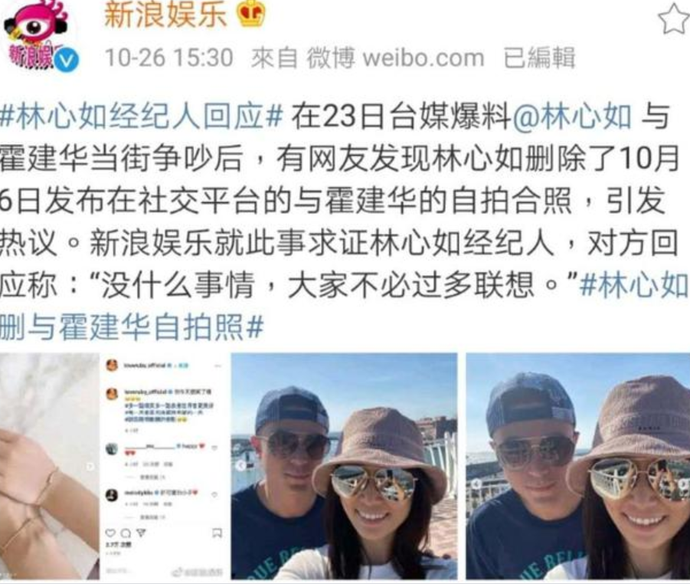Like the top comment with small heart
This screenshot has width=690, height=584.
pyautogui.click(x=215, y=448)
